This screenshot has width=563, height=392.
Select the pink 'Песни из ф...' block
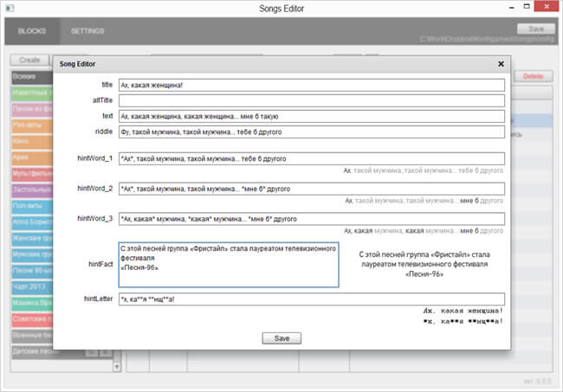[32, 109]
